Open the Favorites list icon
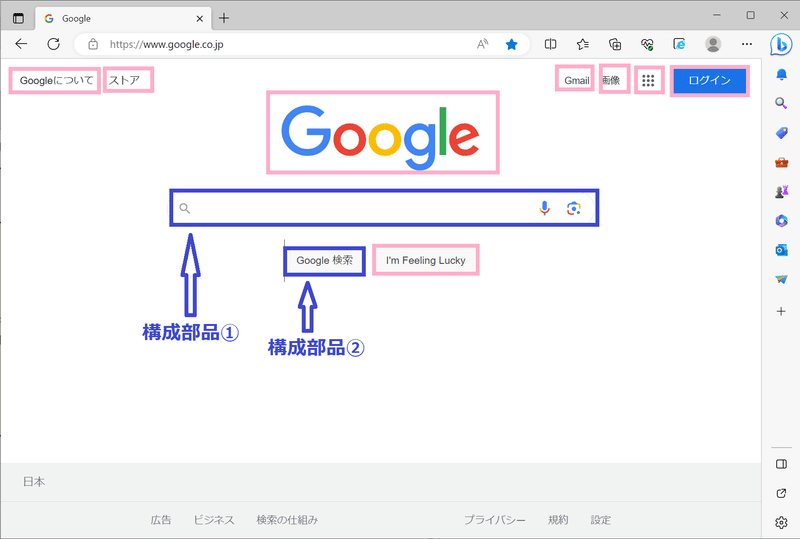The height and width of the screenshot is (539, 800). pos(583,44)
